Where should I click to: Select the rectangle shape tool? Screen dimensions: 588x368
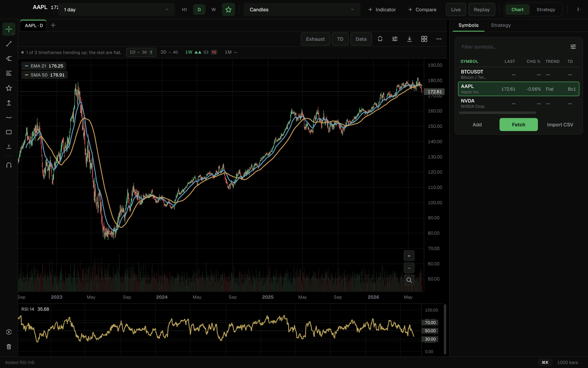[x=9, y=132]
